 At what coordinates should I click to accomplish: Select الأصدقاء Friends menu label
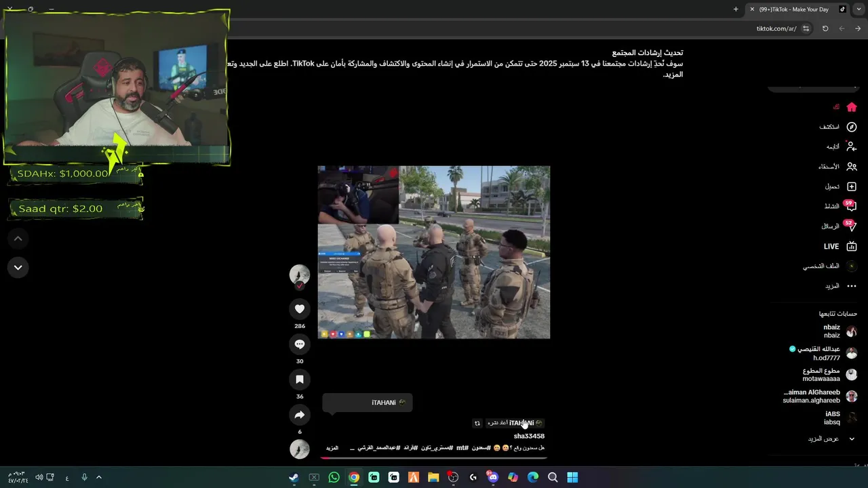coord(829,167)
